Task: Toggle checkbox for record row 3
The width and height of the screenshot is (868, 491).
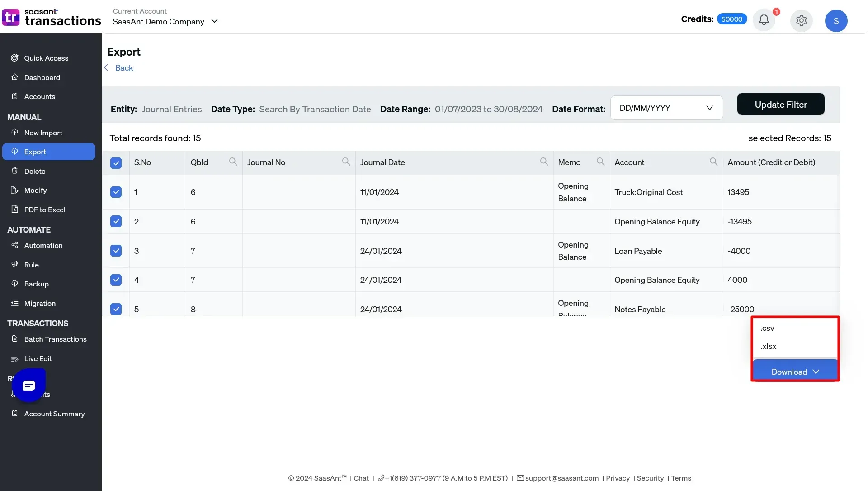Action: 116,251
